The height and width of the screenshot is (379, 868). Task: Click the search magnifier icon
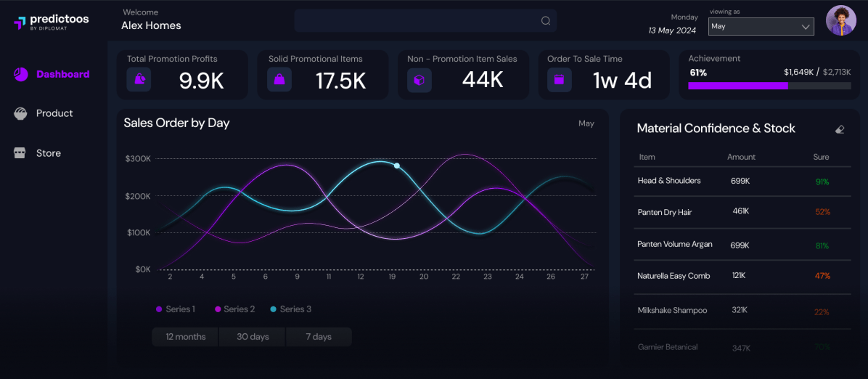(546, 21)
